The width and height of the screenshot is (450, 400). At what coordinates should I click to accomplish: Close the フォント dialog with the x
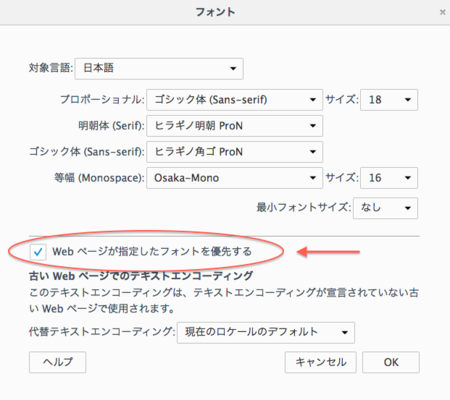(443, 12)
